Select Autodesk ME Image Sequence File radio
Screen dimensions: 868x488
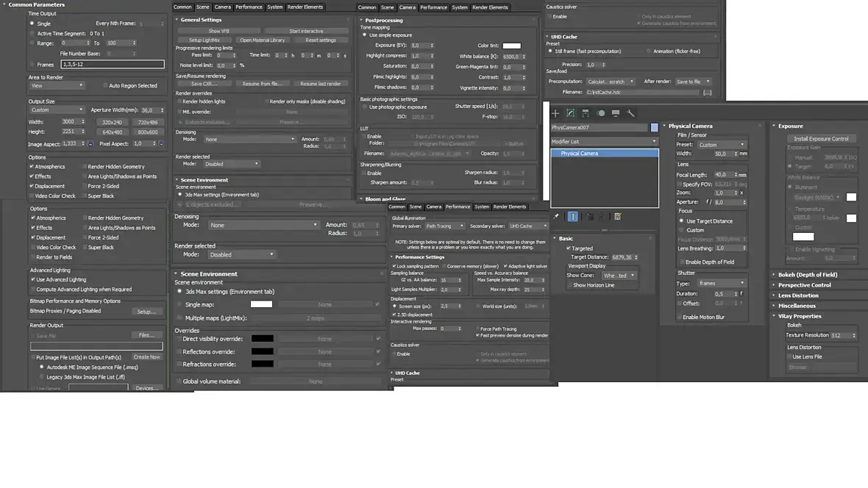[x=41, y=367]
